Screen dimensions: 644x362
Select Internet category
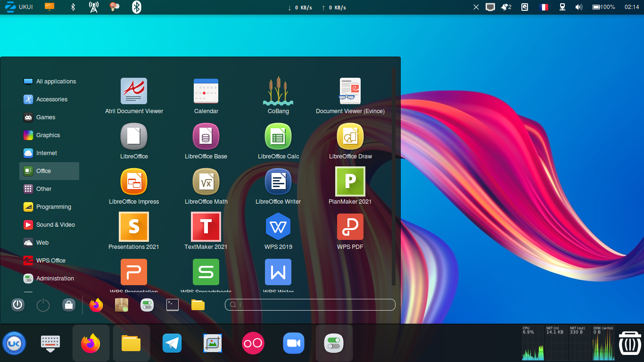(49, 153)
